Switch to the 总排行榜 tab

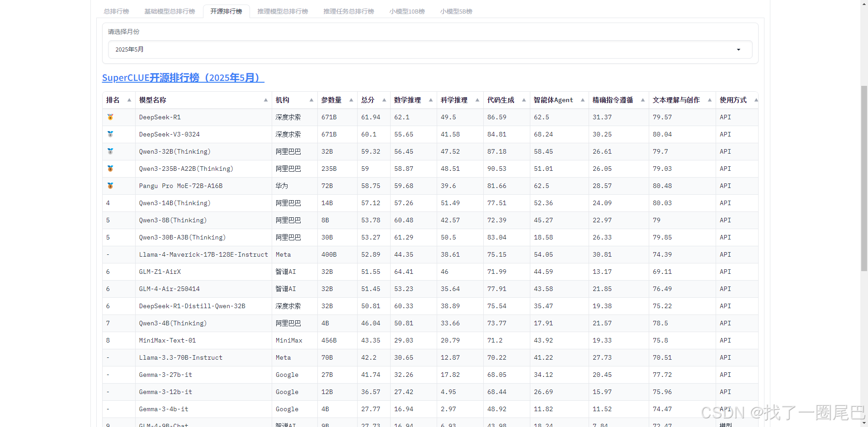pyautogui.click(x=116, y=11)
